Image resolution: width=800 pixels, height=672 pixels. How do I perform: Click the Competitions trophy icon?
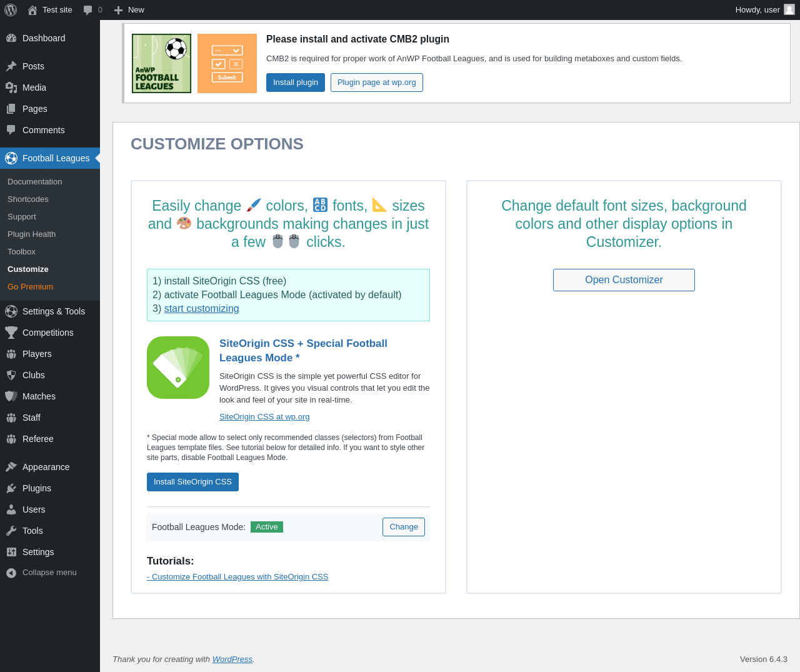click(x=11, y=333)
